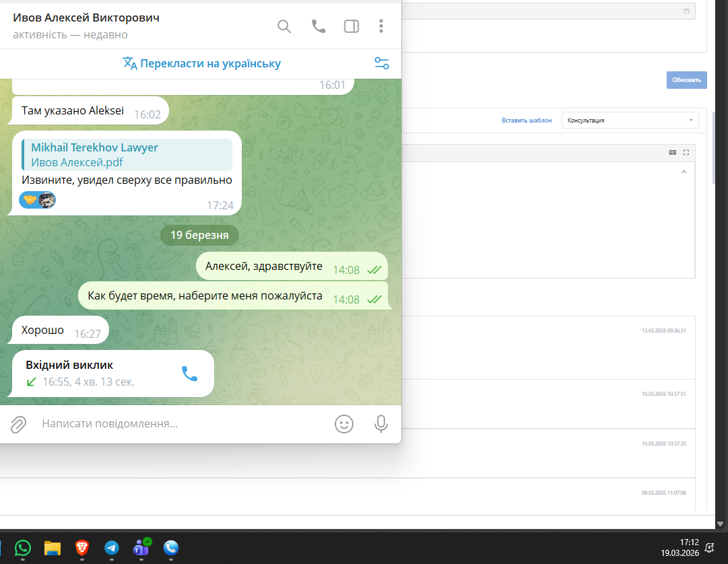The height and width of the screenshot is (564, 728).
Task: Open Microsoft Teams from the taskbar
Action: click(141, 549)
